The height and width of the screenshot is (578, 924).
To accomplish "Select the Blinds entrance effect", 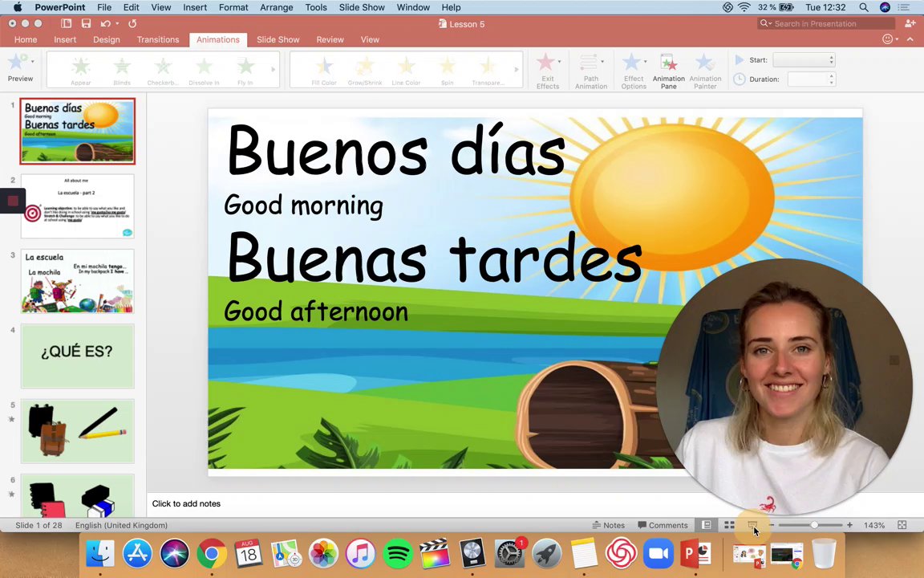I will (122, 70).
